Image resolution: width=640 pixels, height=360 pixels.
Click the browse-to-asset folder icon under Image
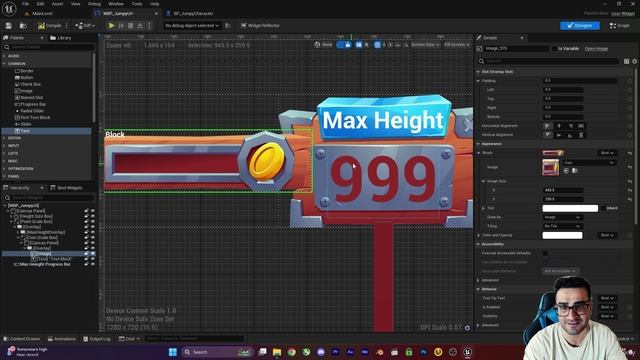pyautogui.click(x=575, y=171)
